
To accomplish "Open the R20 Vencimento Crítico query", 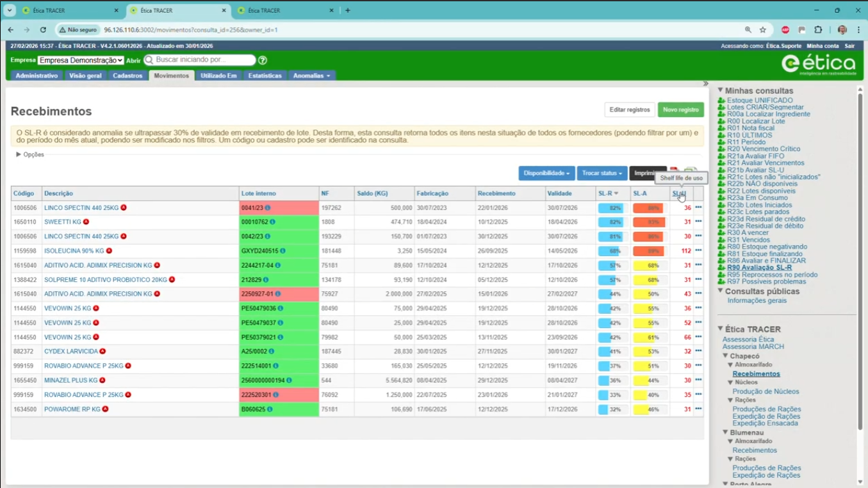I will pos(764,149).
